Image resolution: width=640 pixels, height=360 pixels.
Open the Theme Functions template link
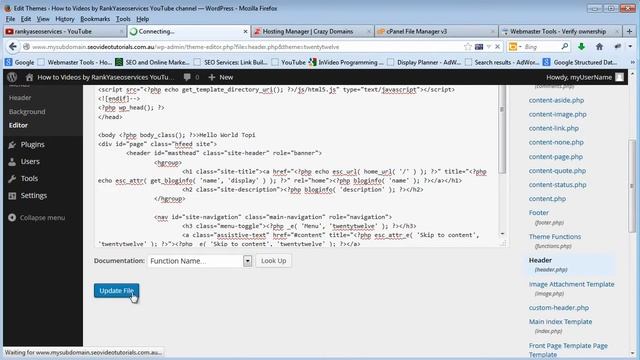pos(555,236)
